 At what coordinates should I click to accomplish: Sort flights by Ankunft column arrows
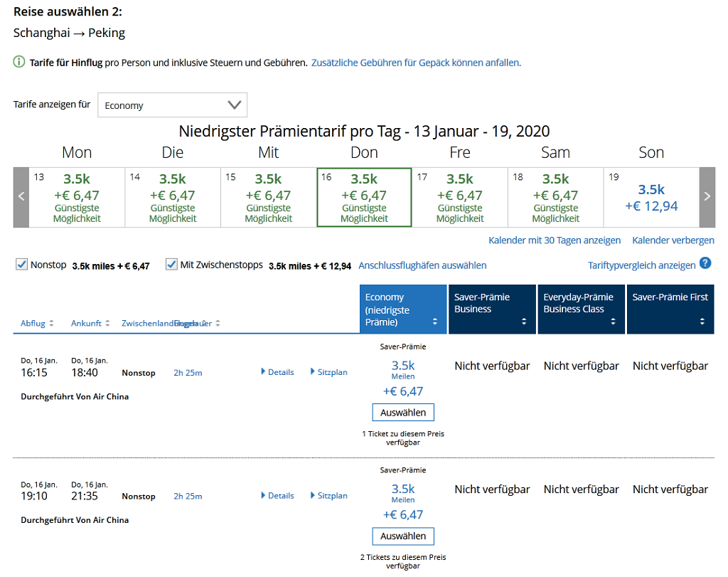pos(107,324)
